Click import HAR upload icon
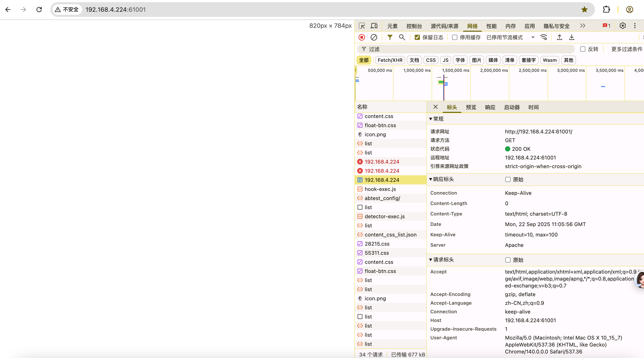This screenshot has width=644, height=358. click(560, 38)
